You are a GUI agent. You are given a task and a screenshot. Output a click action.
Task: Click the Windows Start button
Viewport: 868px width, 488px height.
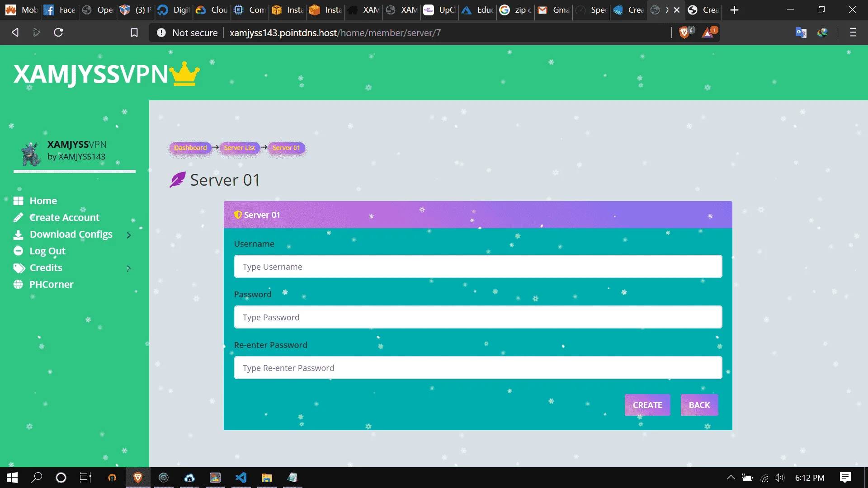tap(12, 478)
